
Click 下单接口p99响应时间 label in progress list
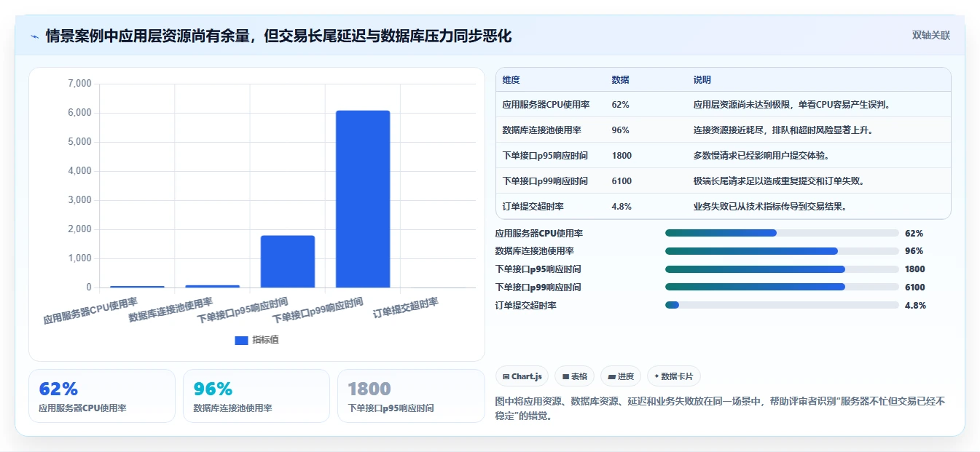pyautogui.click(x=538, y=288)
